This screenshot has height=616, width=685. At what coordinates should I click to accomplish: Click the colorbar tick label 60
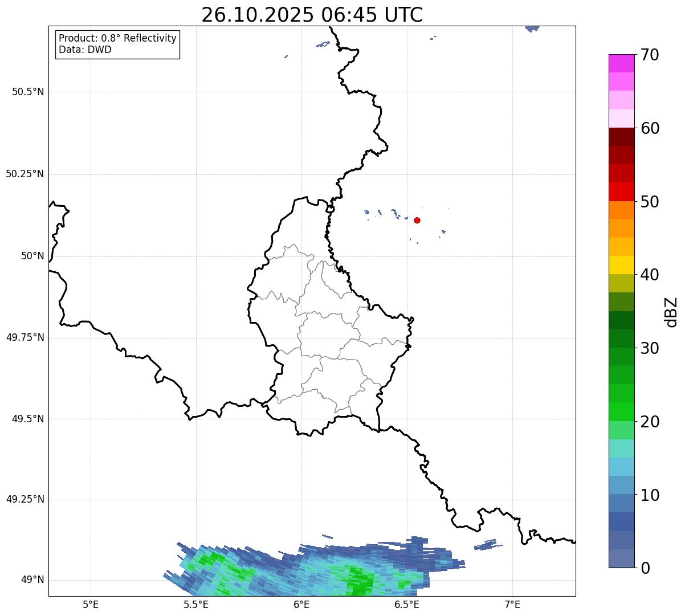[650, 128]
